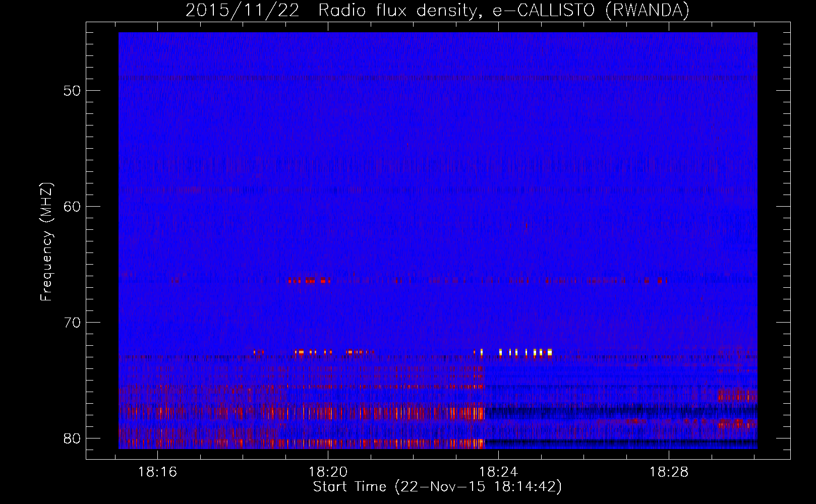The width and height of the screenshot is (816, 504).
Task: Click the 'Start Time (22-Nov-15 18:14:42)' axis label
Action: click(437, 487)
